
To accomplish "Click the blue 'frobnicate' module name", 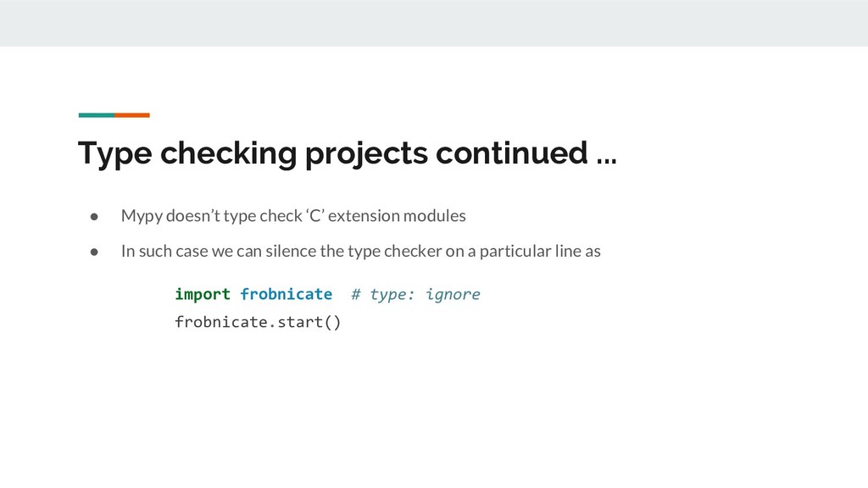I will click(286, 294).
